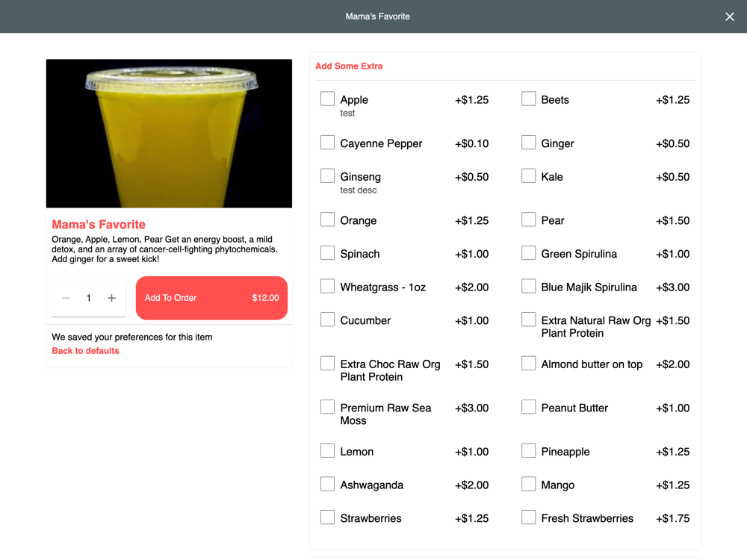747x560 pixels.
Task: Click the Wheatgrass - 1oz label
Action: point(383,287)
